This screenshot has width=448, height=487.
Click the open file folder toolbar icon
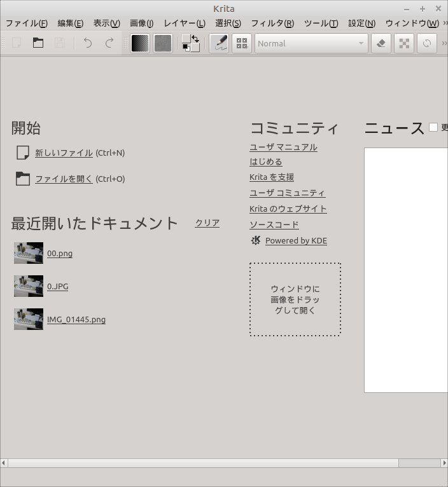[38, 43]
